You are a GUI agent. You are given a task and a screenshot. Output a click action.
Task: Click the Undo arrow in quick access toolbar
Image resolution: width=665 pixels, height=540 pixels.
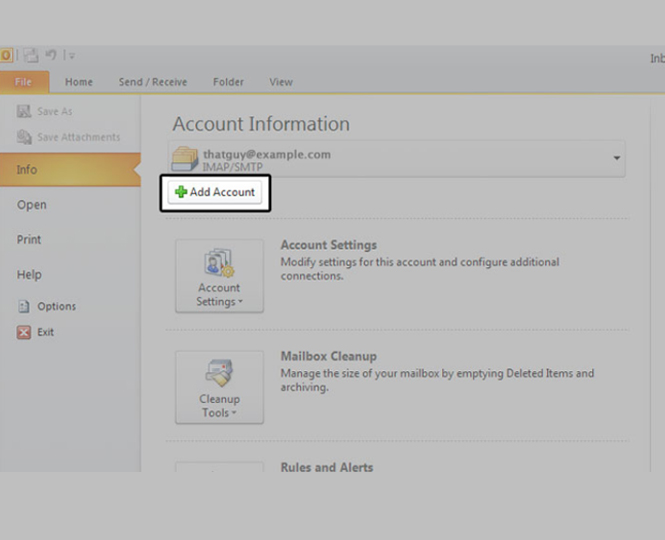[x=51, y=56]
